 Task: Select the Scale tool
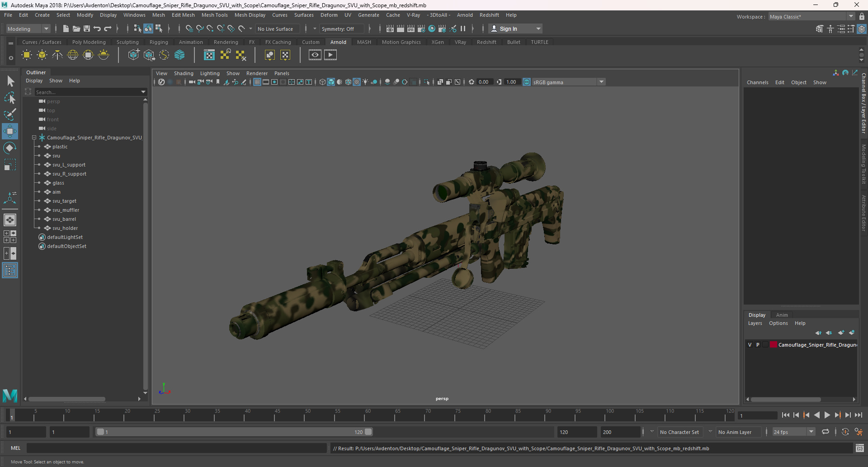[x=10, y=165]
